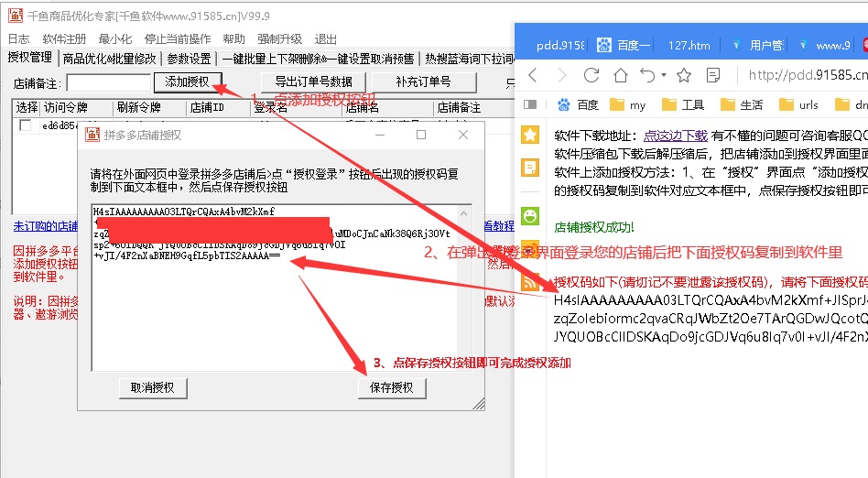Open the green smiley face sidebar icon
The height and width of the screenshot is (478, 868).
[529, 216]
